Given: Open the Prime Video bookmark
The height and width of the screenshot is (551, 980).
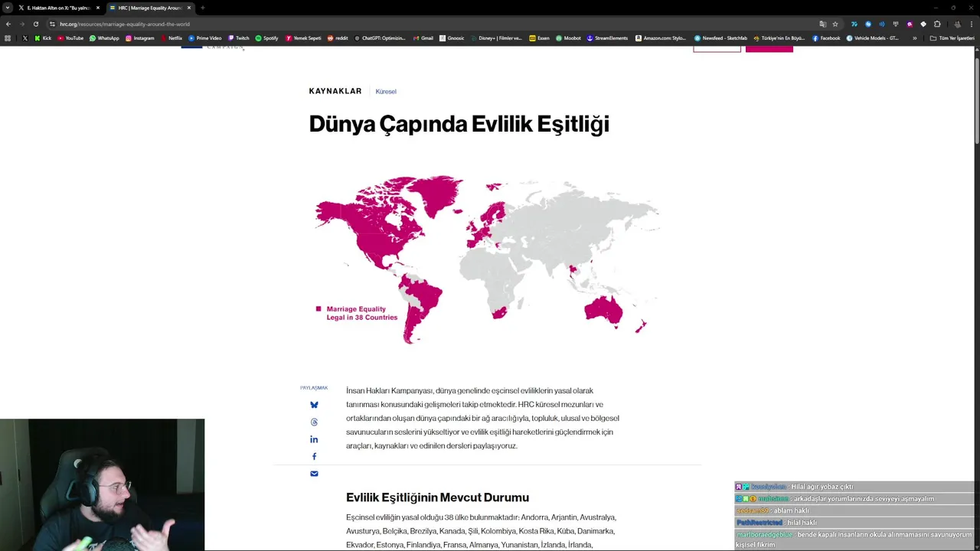Looking at the screenshot, I should 204,38.
